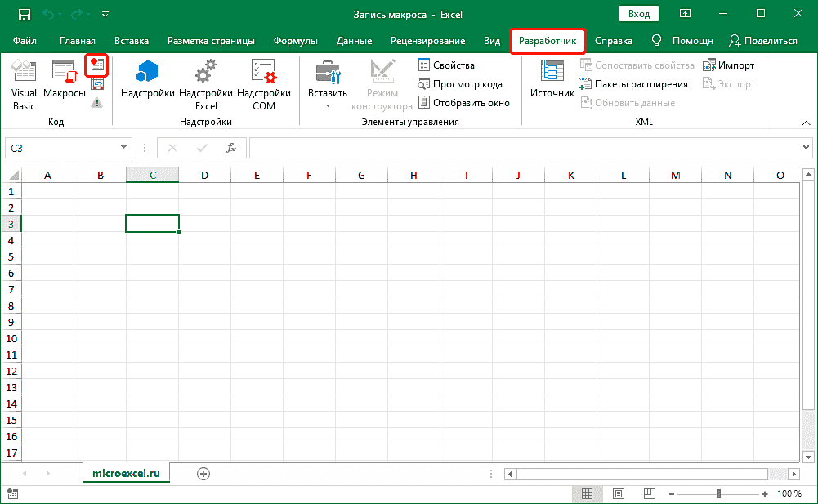Open Надстройки COM add-ins
The width and height of the screenshot is (818, 504).
(263, 84)
